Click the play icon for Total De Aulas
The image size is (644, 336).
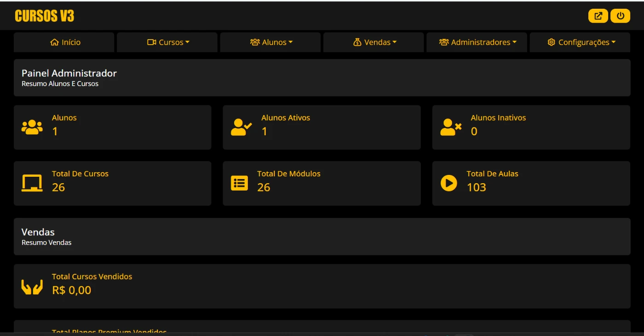[x=448, y=183]
